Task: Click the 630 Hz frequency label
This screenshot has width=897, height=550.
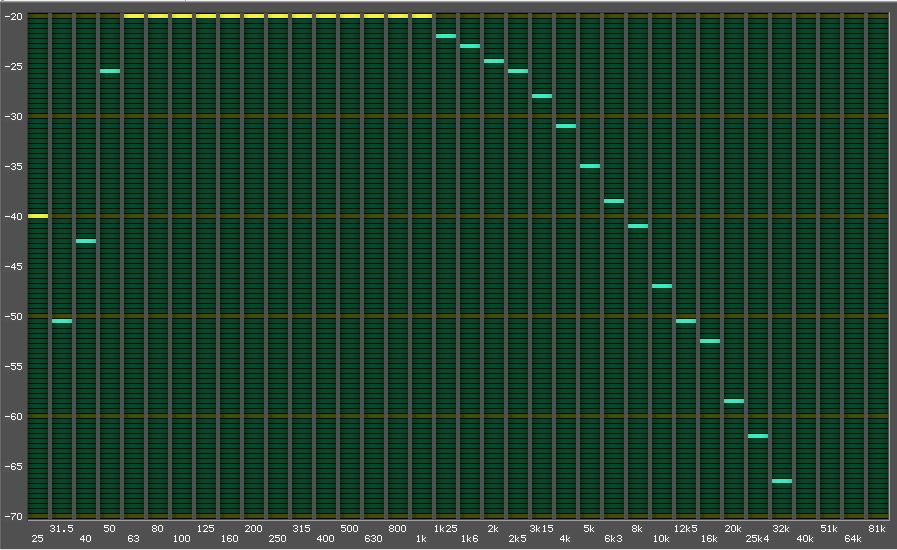Action: pos(374,539)
